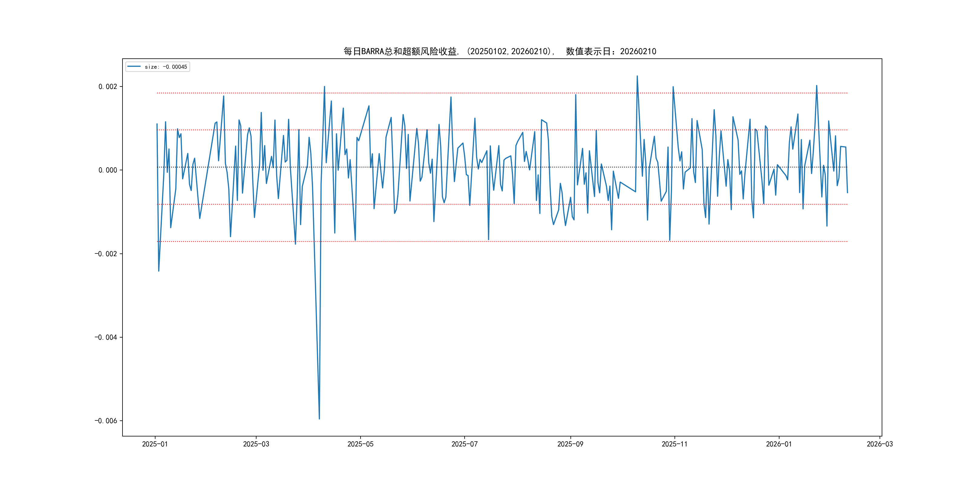Click the -0.002 y-axis tick label
980x490 pixels.
(x=106, y=254)
